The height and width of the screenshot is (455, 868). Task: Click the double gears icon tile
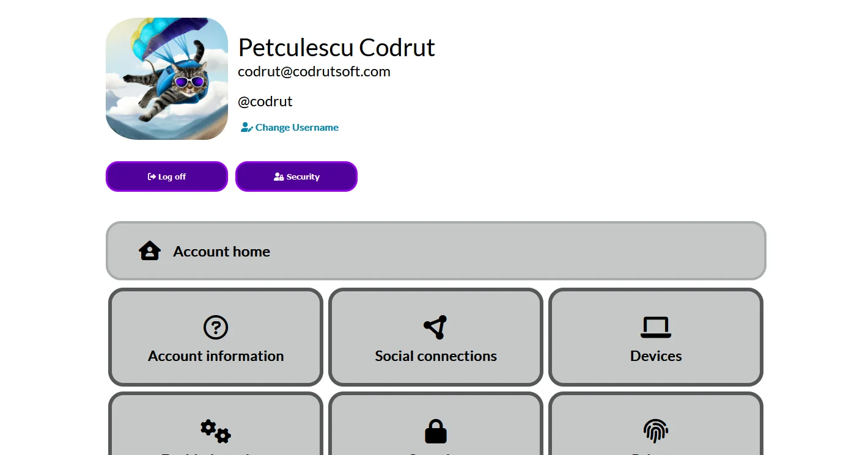click(x=216, y=431)
